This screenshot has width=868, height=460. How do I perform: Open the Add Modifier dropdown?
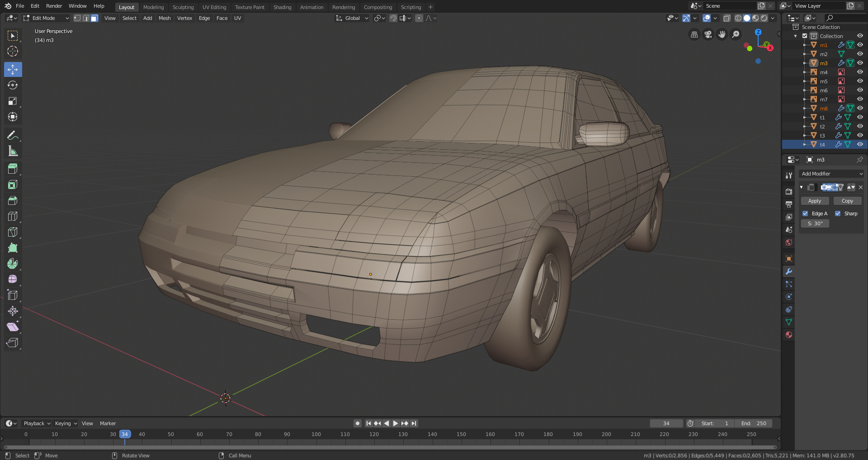tap(832, 174)
